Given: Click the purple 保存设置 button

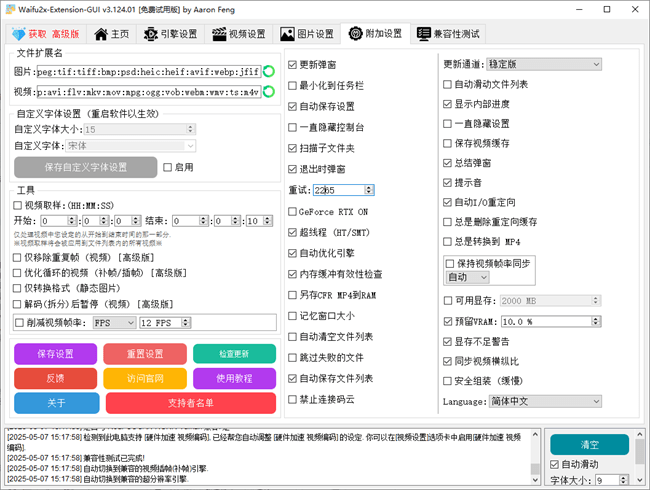Looking at the screenshot, I should click(54, 354).
